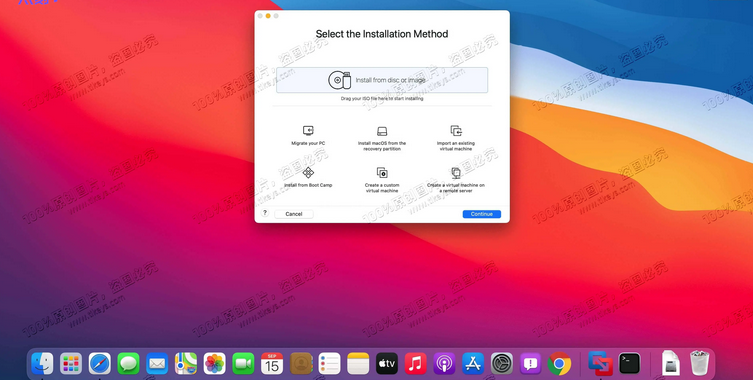This screenshot has height=380, width=753.
Task: Open Podcasts app in the dock
Action: tap(444, 364)
